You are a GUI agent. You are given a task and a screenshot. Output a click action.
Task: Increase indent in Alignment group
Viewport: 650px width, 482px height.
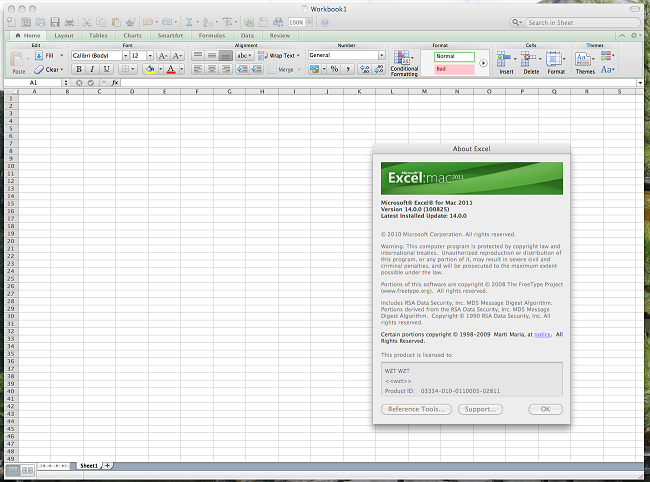click(x=257, y=69)
